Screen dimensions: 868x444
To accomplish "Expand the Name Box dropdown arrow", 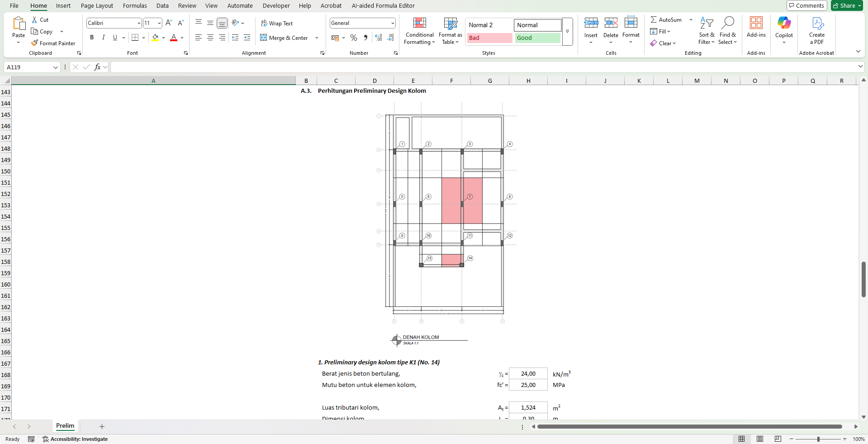I will tap(56, 67).
